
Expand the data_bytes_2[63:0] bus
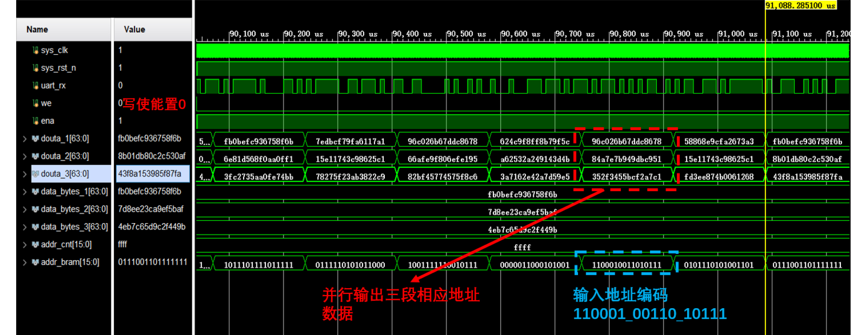pyautogui.click(x=24, y=209)
